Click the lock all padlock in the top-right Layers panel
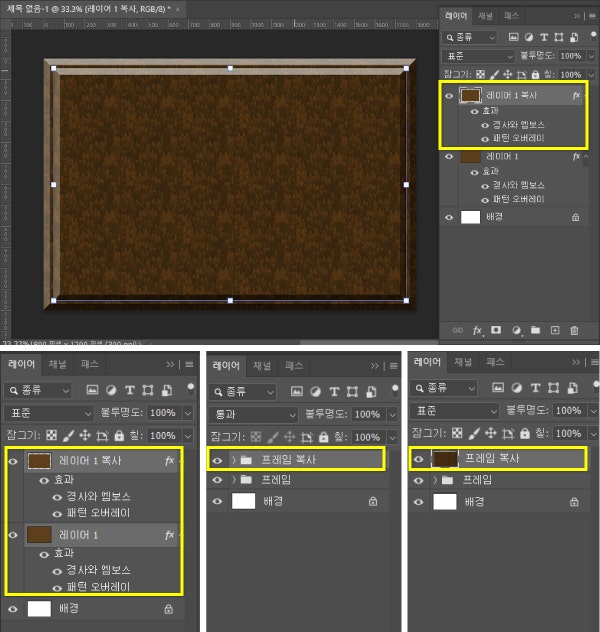 click(535, 74)
